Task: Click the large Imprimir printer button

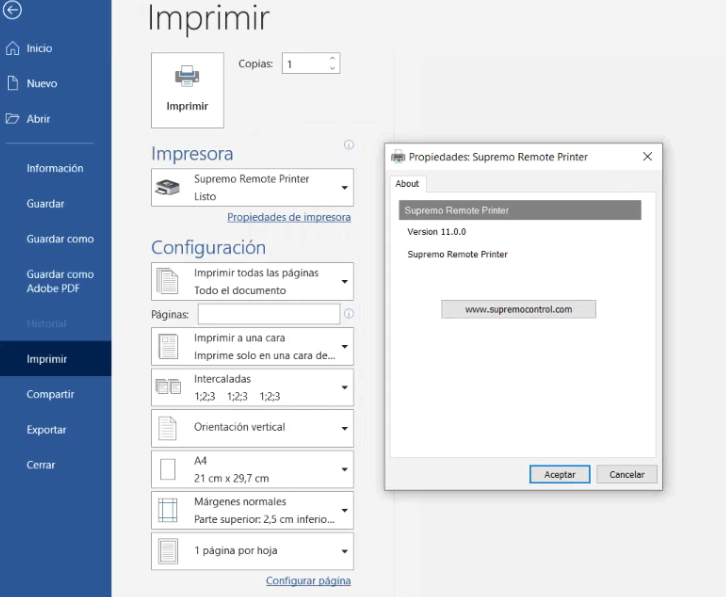Action: (x=187, y=90)
